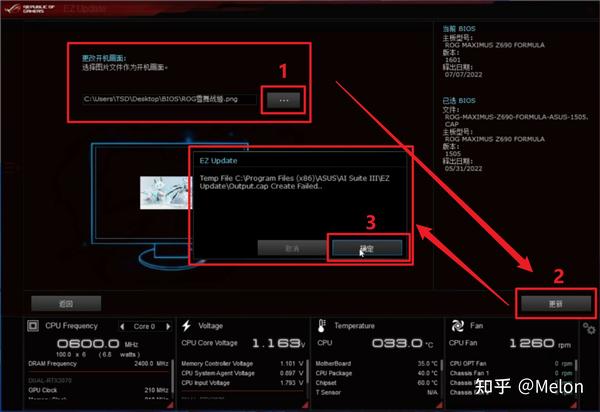Click the "1.163" CPU core voltage value
This screenshot has height=412, width=600.
[278, 343]
